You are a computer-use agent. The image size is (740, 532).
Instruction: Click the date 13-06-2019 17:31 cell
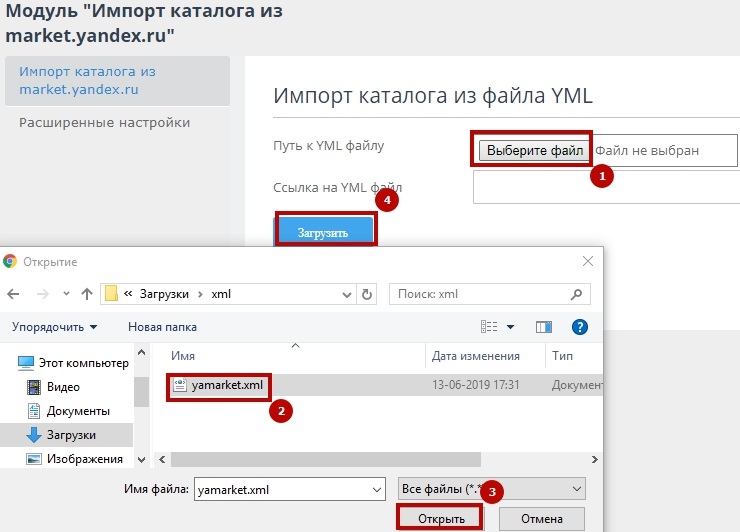pyautogui.click(x=476, y=385)
